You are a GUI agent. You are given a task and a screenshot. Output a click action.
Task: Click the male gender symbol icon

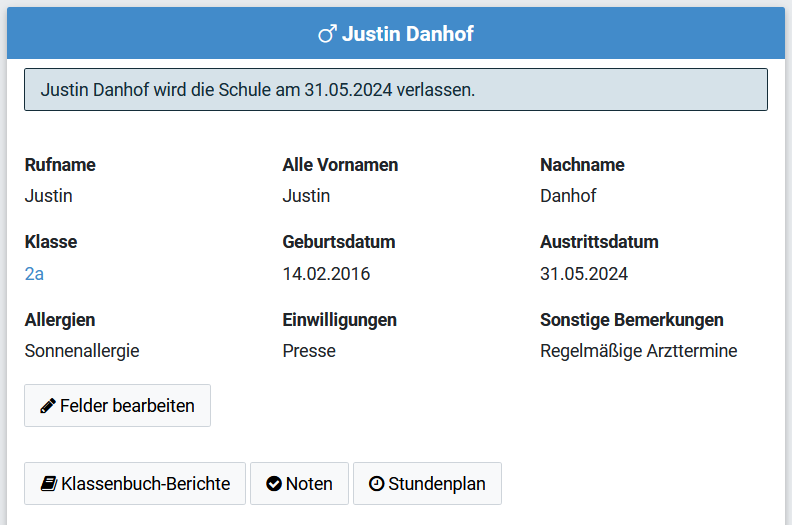pyautogui.click(x=327, y=34)
